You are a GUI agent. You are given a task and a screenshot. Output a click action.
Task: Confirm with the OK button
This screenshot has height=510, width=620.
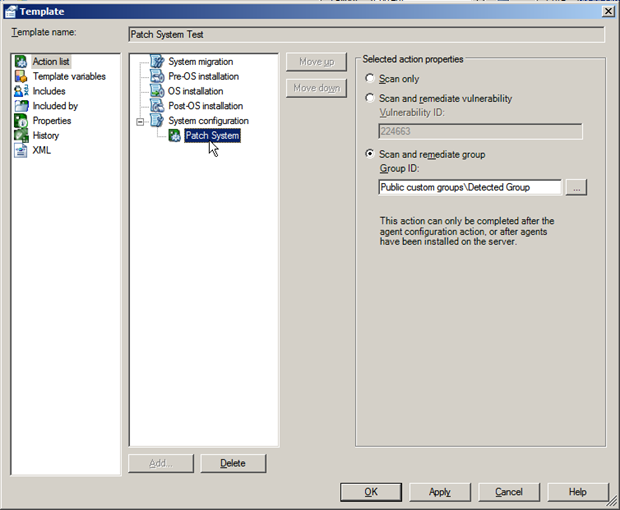tap(371, 492)
